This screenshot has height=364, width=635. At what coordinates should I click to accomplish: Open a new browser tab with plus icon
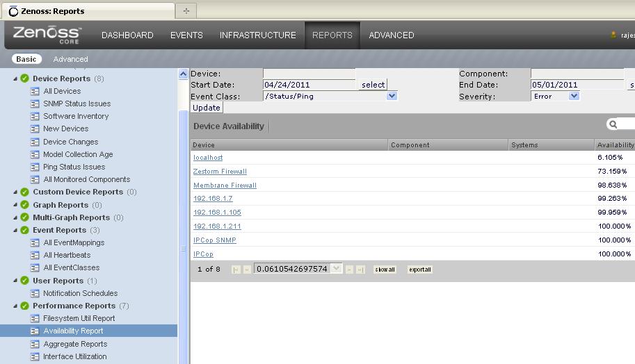click(186, 11)
